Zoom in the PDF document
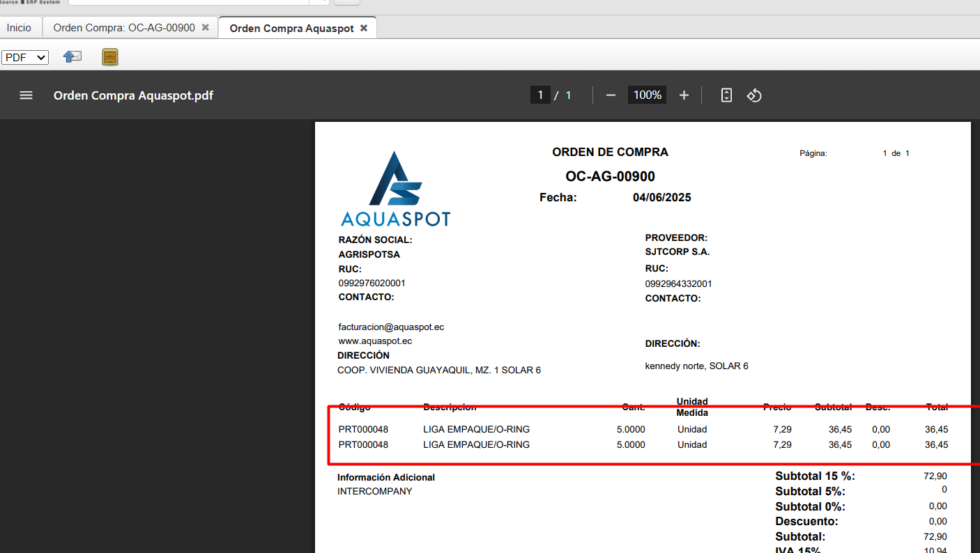 click(x=684, y=95)
